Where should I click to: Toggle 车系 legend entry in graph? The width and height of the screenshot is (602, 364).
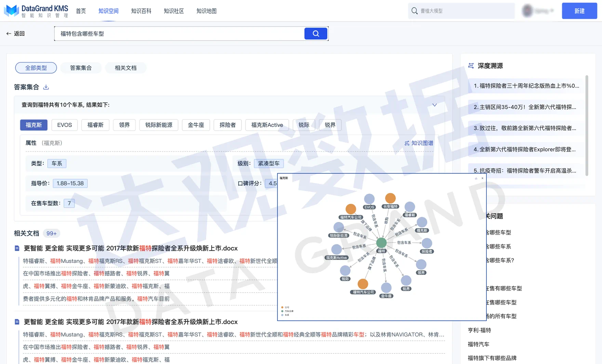[285, 315]
